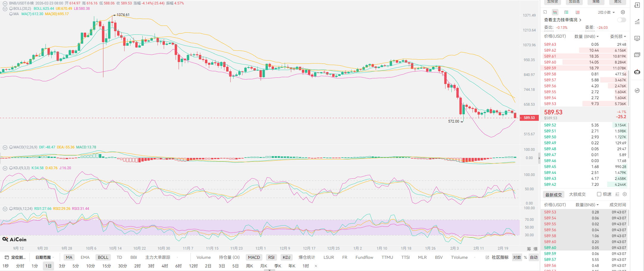The image size is (644, 271).
Task: Open the robot assistant in sidebar
Action: point(637,72)
